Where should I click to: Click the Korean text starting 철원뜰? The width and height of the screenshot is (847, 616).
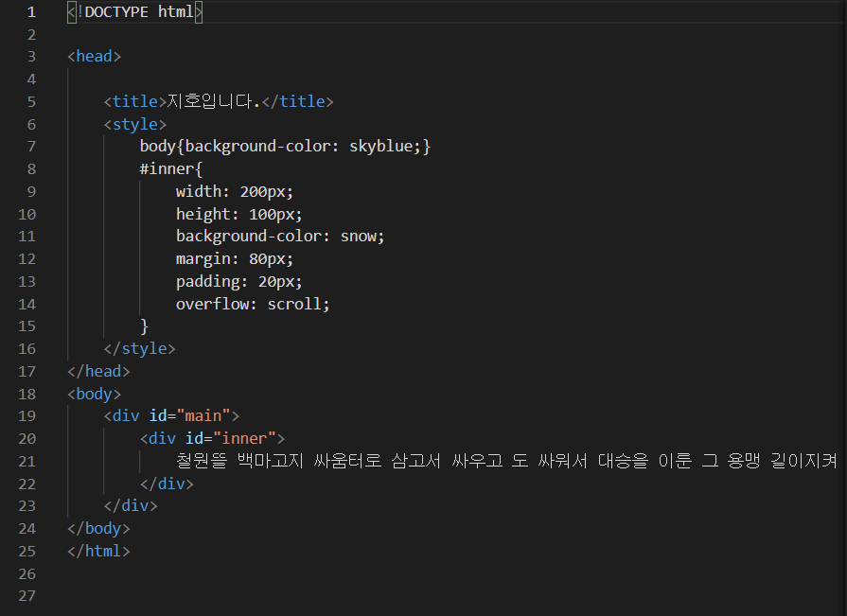506,461
